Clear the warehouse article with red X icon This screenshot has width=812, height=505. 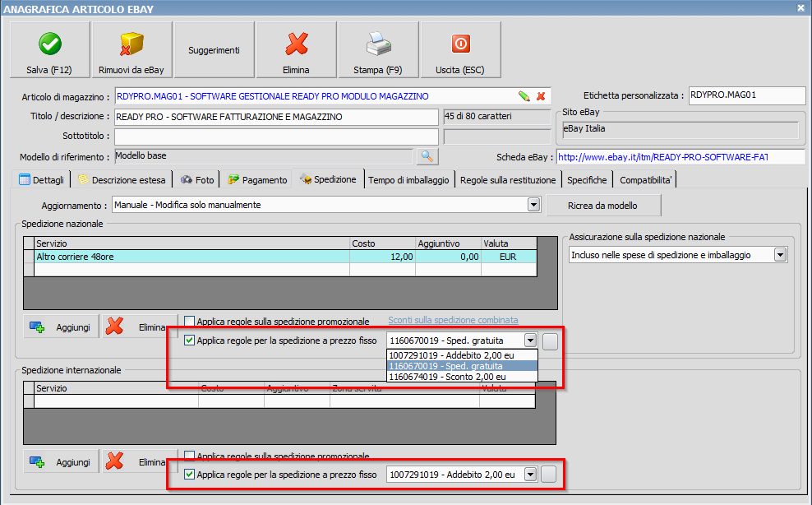pyautogui.click(x=541, y=96)
